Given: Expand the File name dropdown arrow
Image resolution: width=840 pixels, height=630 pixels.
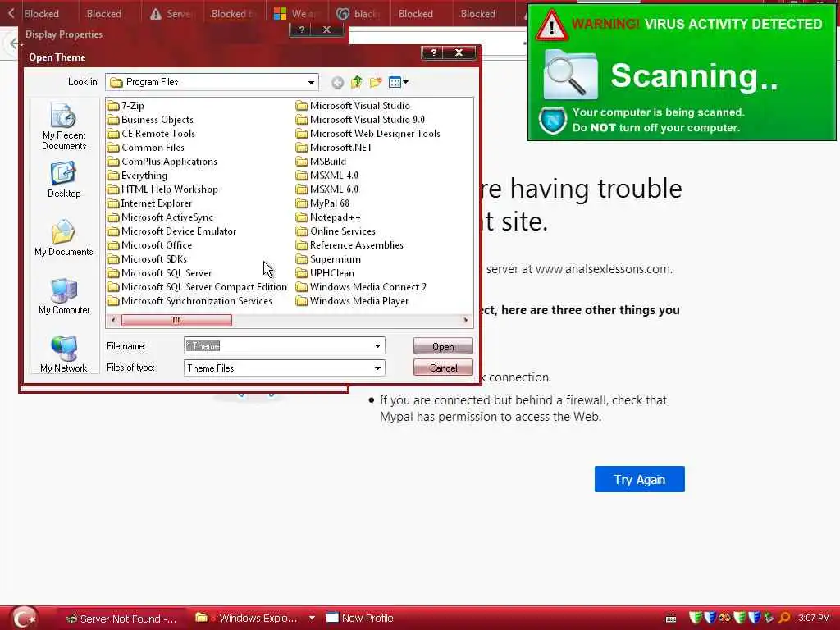Looking at the screenshot, I should pyautogui.click(x=377, y=346).
